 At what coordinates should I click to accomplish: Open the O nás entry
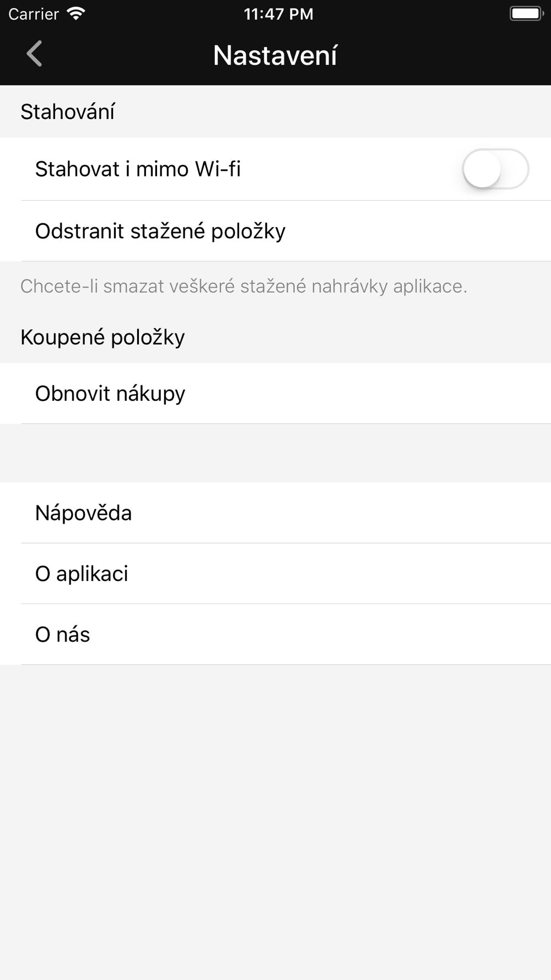(275, 634)
